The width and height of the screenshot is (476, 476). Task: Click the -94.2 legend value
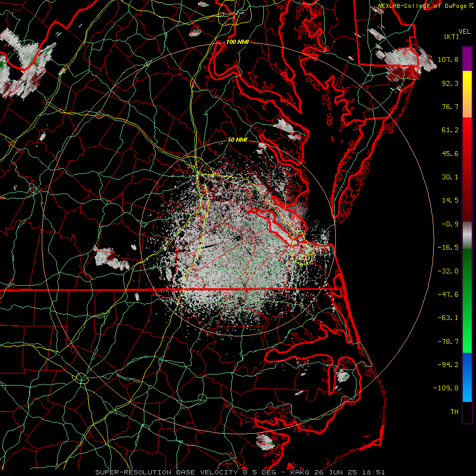point(448,365)
